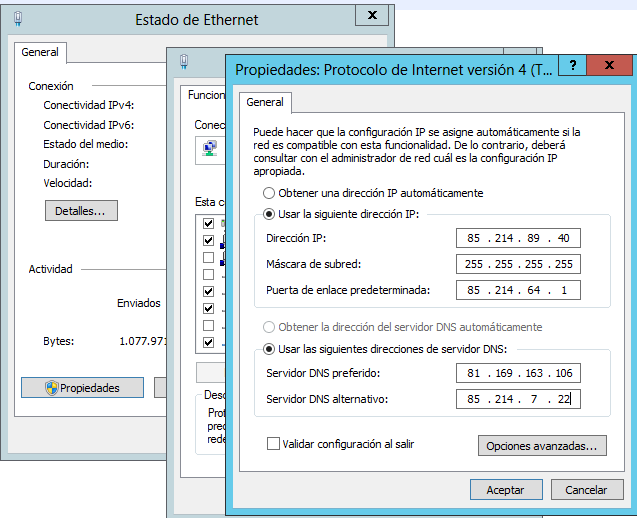This screenshot has height=518, width=637.
Task: Click the Aceptar button
Action: 506,490
